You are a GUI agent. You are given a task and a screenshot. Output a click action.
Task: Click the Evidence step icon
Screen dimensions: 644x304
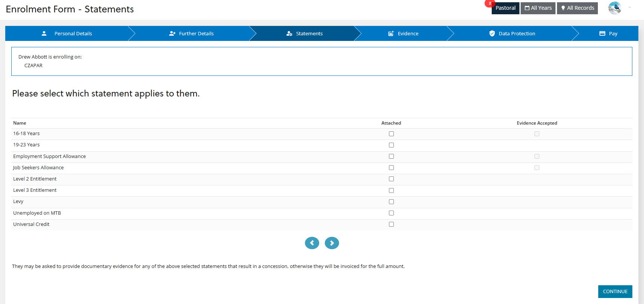[391, 33]
